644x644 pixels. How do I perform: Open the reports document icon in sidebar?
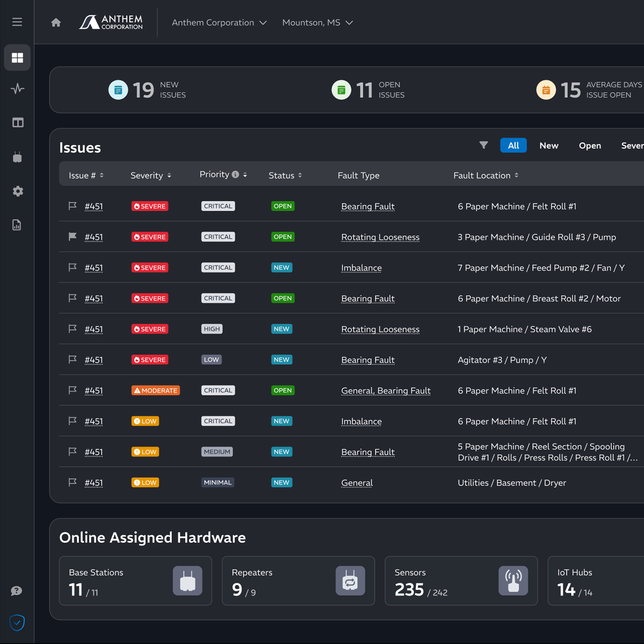pos(17,225)
